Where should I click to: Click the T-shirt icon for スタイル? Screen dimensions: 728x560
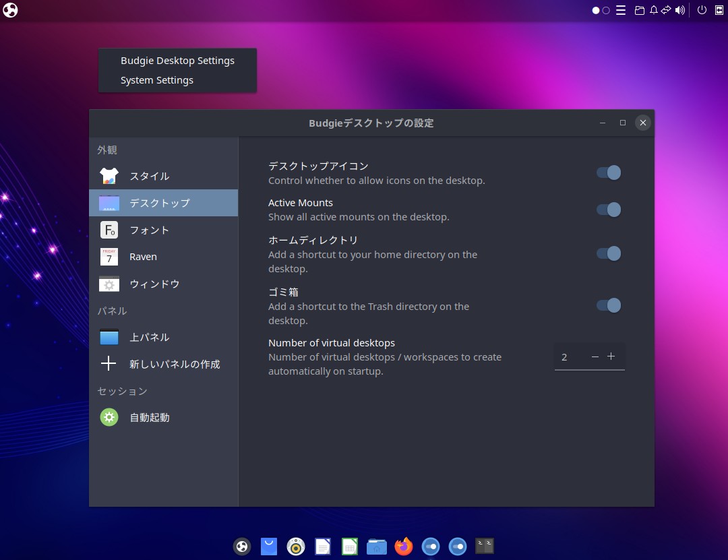click(x=109, y=176)
